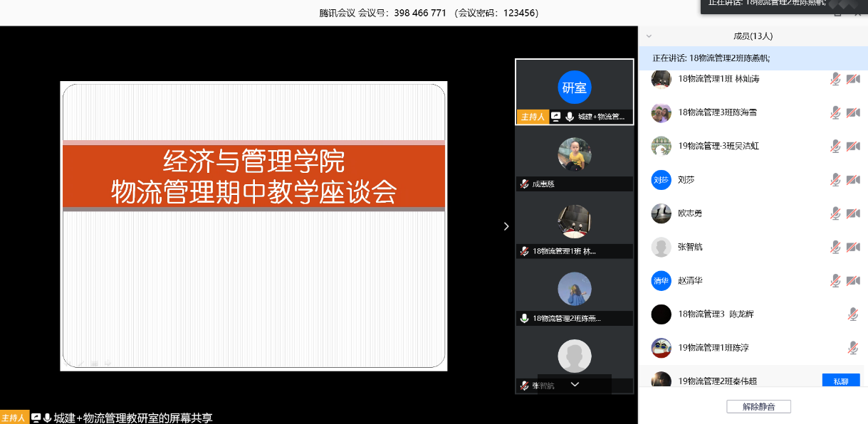Collapse the 成员(13人) panel chevron
The image size is (868, 424).
pos(649,36)
